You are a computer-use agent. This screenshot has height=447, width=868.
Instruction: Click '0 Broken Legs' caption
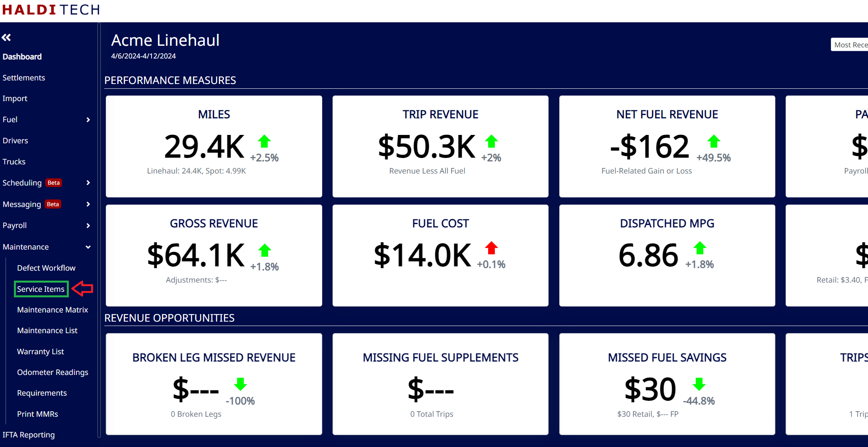coord(196,414)
